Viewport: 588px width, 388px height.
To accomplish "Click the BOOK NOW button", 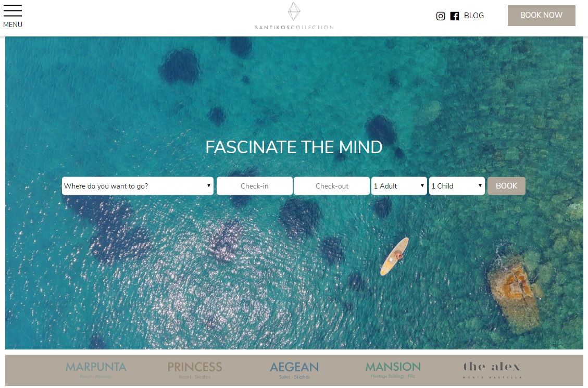I will [541, 16].
